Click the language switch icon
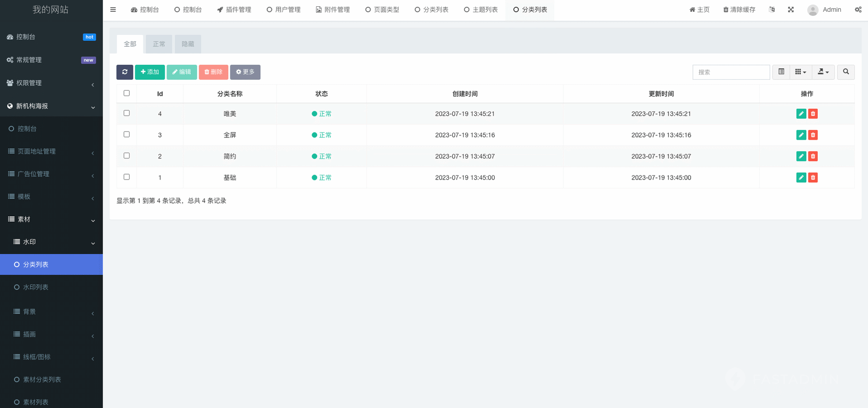868x408 pixels. 772,10
